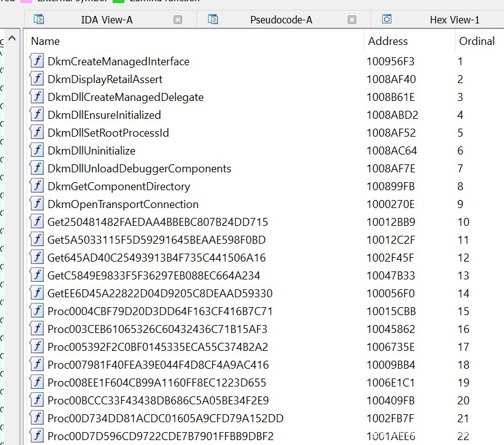Switch to the IDA View-A tab

click(x=106, y=20)
